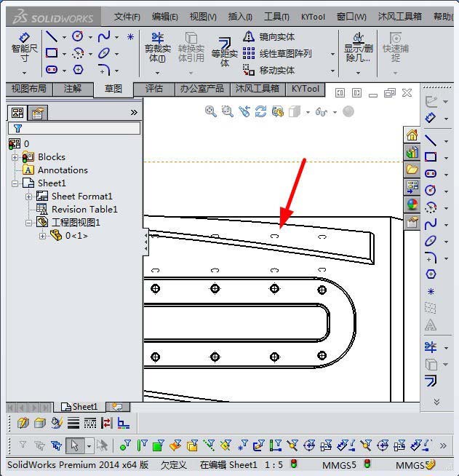Open the Smart Dimension dropdown arrow

(x=24, y=73)
